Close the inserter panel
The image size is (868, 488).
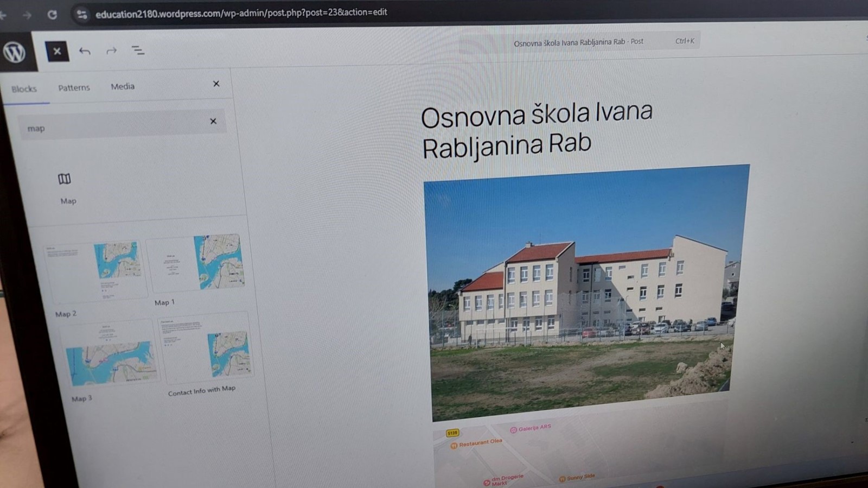pos(216,84)
